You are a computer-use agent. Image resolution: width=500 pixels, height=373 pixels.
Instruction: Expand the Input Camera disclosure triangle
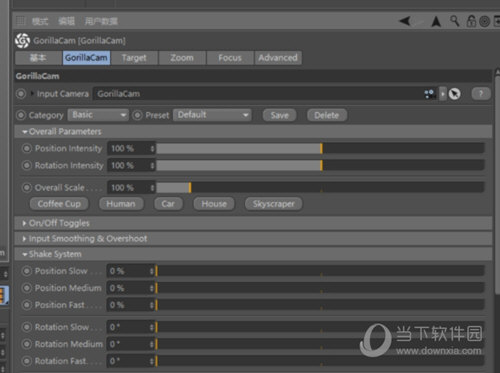coord(32,94)
